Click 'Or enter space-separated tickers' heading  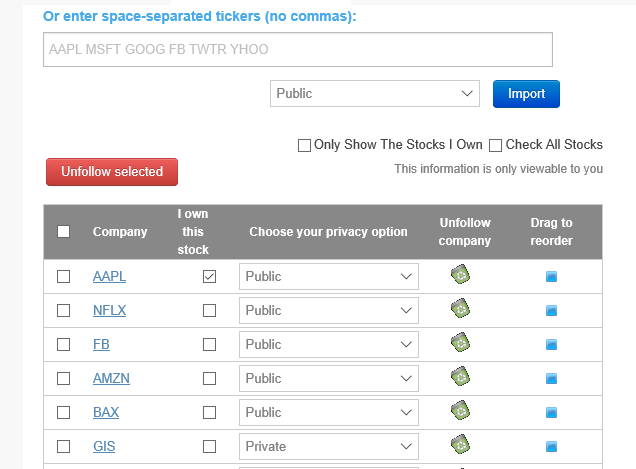pos(200,16)
